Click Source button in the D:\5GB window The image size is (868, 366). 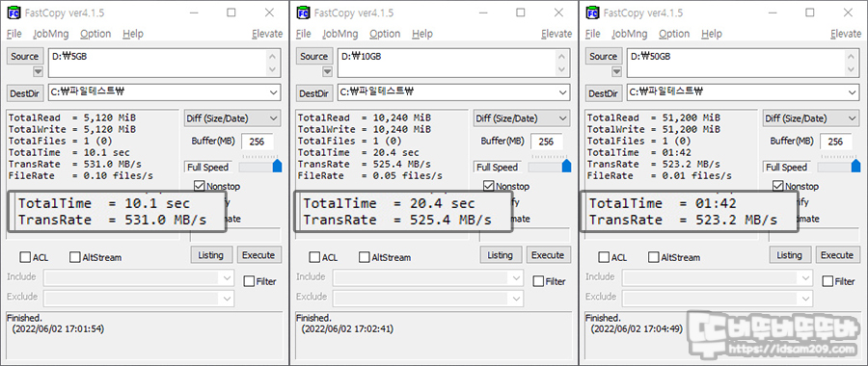point(24,57)
